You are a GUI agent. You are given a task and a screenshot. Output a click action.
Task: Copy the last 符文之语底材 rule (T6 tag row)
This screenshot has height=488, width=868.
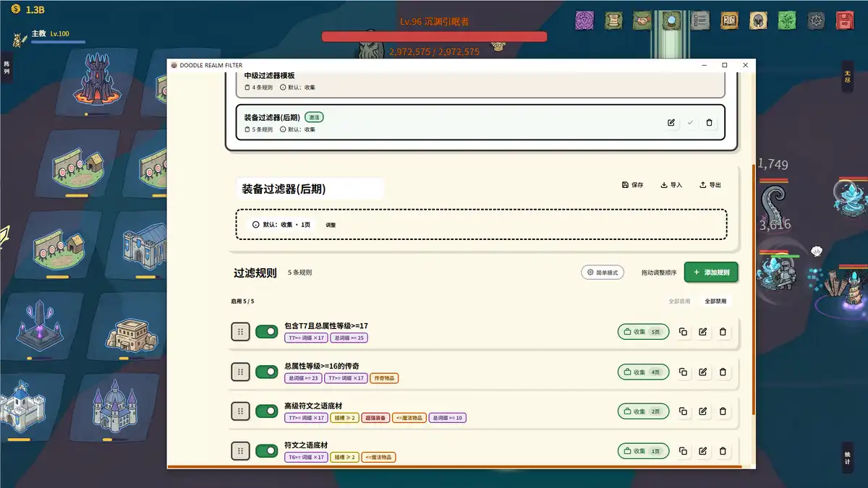click(x=683, y=451)
